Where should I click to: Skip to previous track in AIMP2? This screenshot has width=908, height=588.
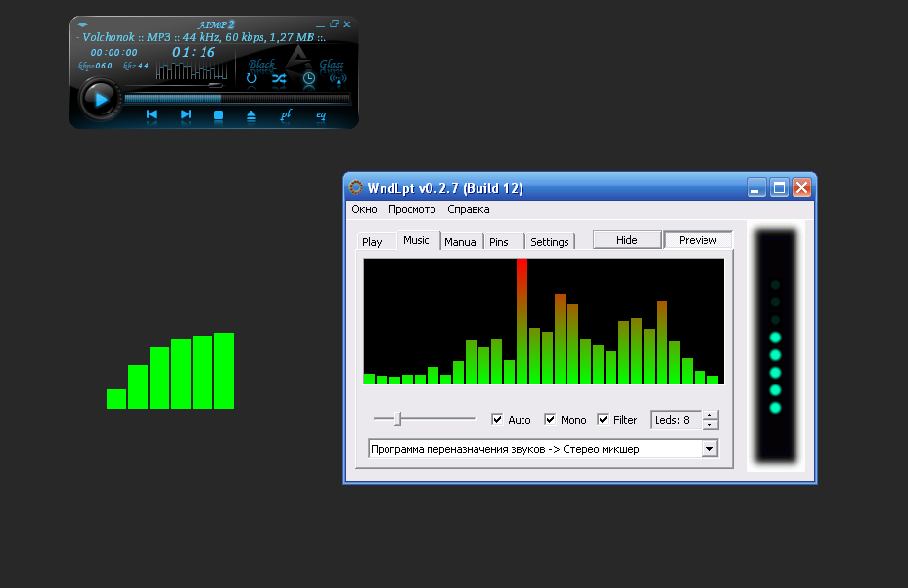coord(151,114)
